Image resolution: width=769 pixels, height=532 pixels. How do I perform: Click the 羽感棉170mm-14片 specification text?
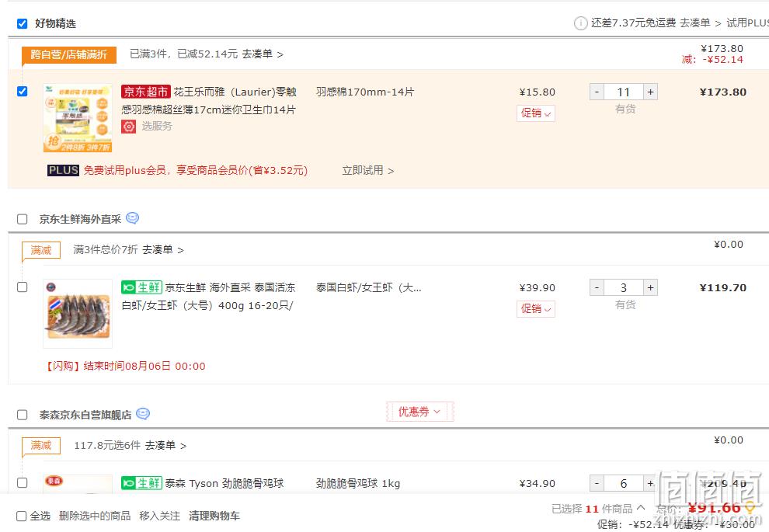(365, 92)
